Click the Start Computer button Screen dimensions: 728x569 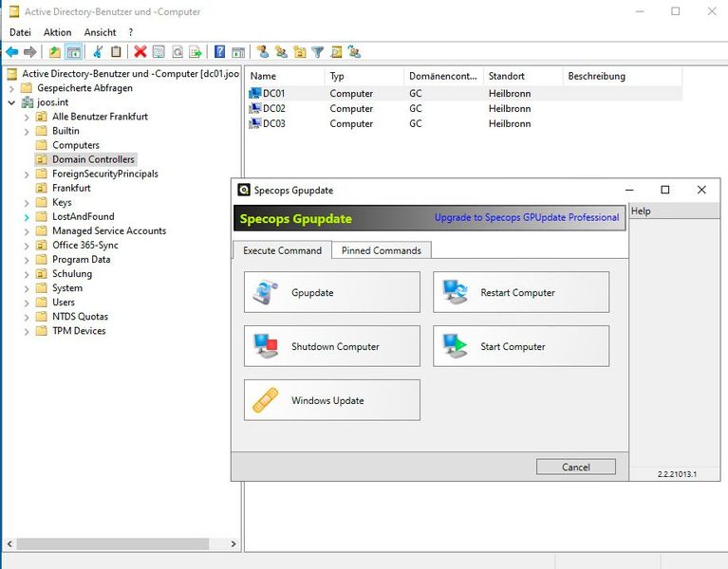point(521,346)
